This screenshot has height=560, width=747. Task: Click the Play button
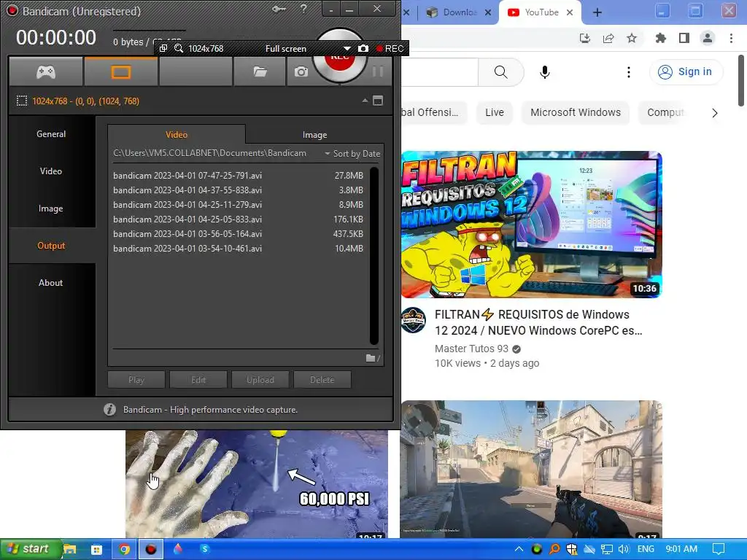136,379
